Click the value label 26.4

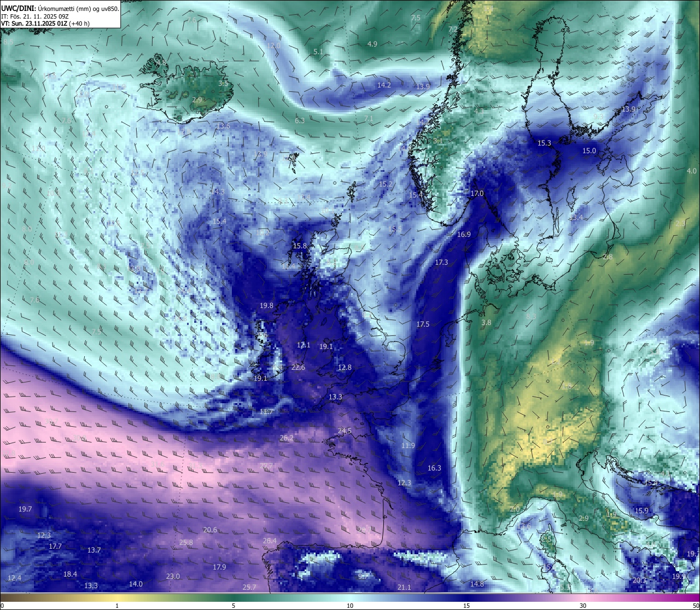click(270, 541)
